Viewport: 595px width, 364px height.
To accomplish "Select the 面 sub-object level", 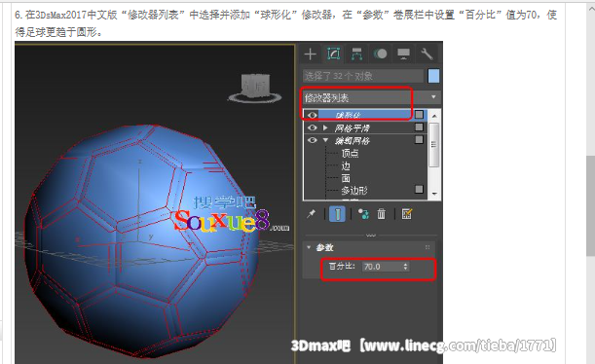I will point(346,178).
